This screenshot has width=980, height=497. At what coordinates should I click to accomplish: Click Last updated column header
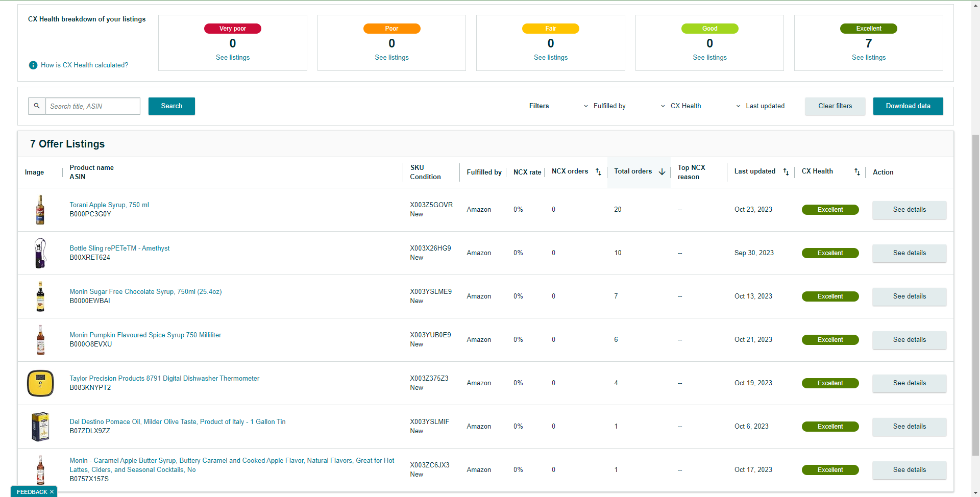pyautogui.click(x=754, y=171)
